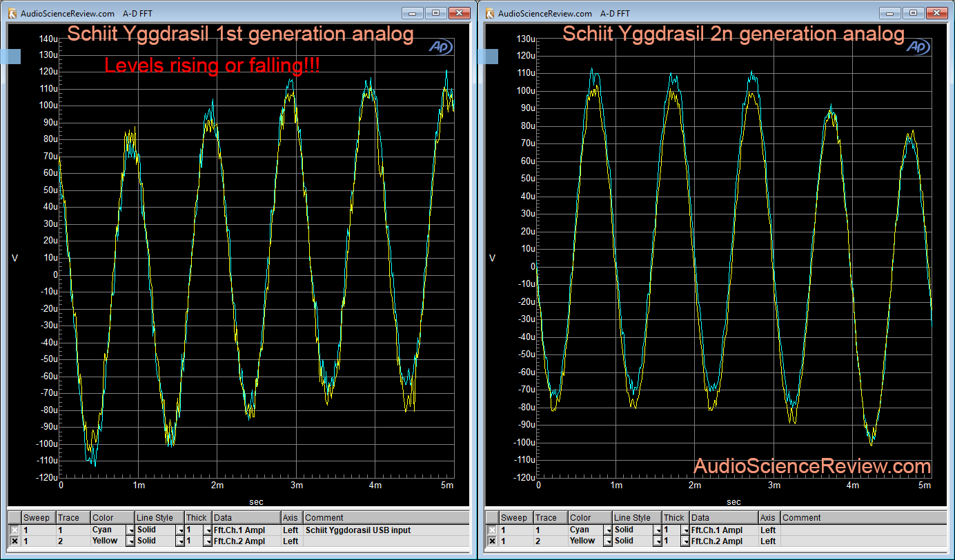This screenshot has width=955, height=560.
Task: Click empty comment field of trace 1, 2n generation window
Action: [x=863, y=530]
